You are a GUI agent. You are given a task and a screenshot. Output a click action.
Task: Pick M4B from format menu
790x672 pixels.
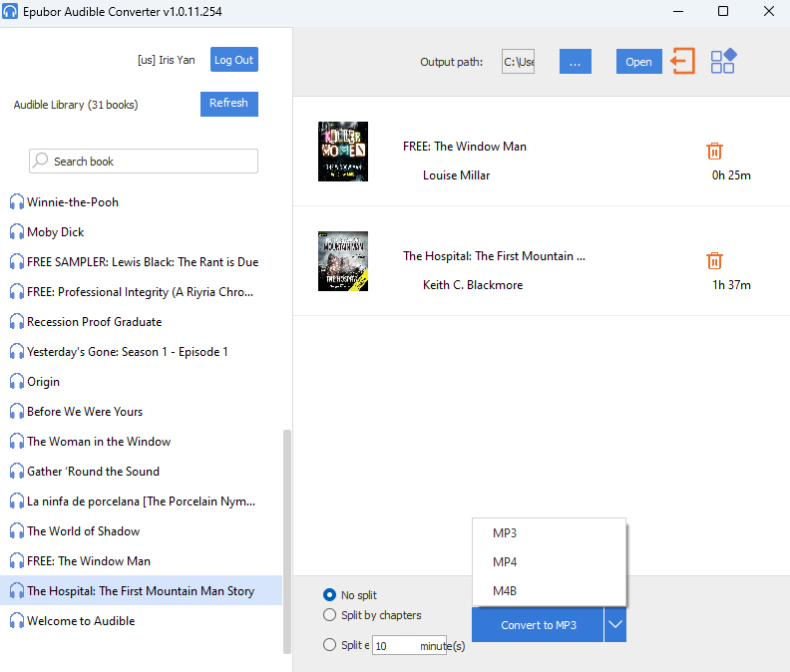[505, 591]
